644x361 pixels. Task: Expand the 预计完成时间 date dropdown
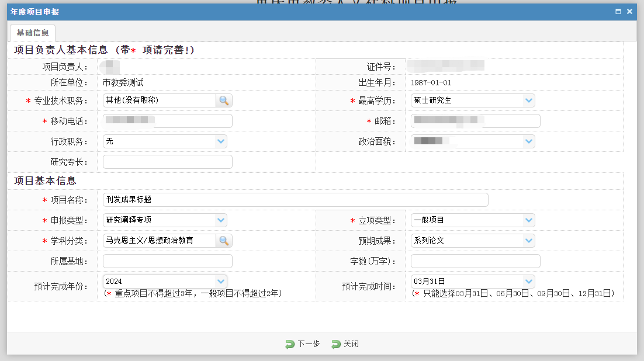coord(529,281)
